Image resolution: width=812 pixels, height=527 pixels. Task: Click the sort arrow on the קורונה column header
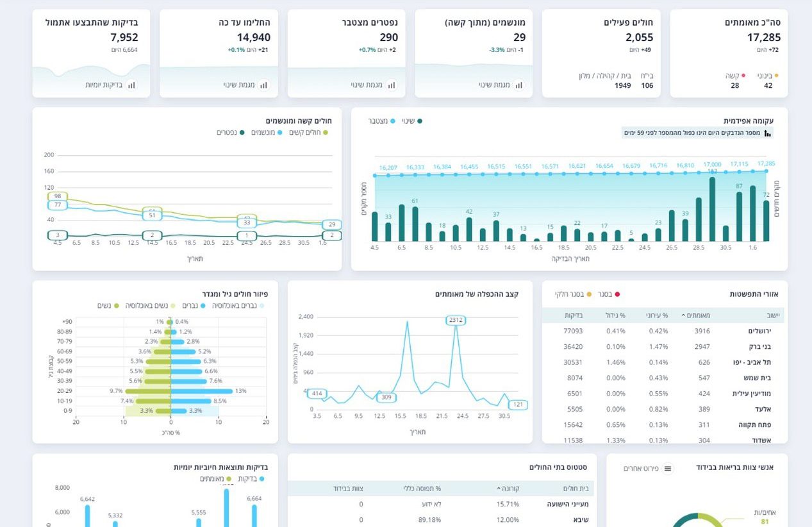pyautogui.click(x=499, y=489)
